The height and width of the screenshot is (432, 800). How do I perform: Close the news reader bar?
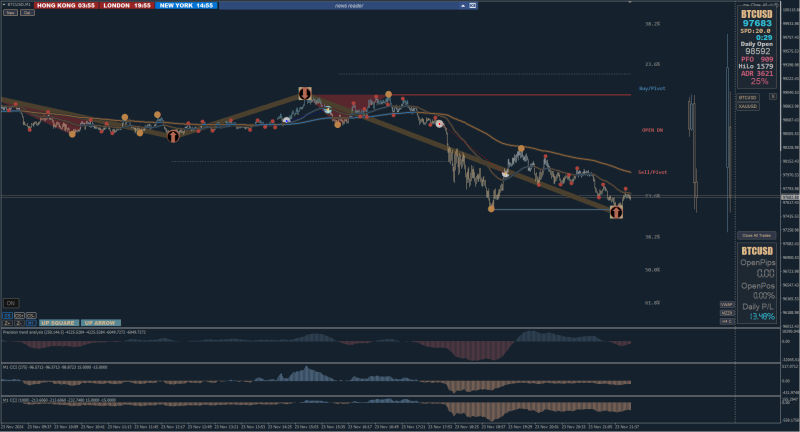click(x=472, y=6)
